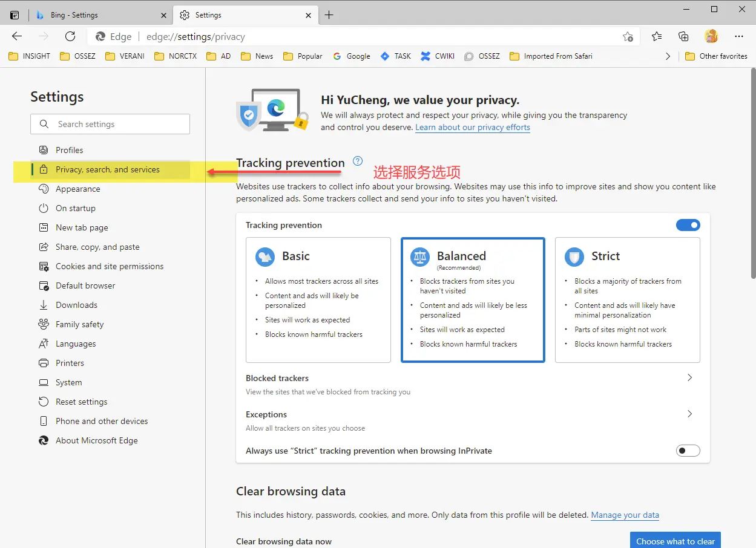Open the INSIGHT favorites folder

tap(29, 56)
